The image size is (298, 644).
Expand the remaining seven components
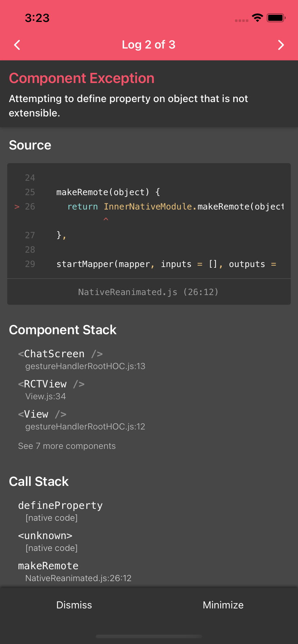(x=67, y=446)
